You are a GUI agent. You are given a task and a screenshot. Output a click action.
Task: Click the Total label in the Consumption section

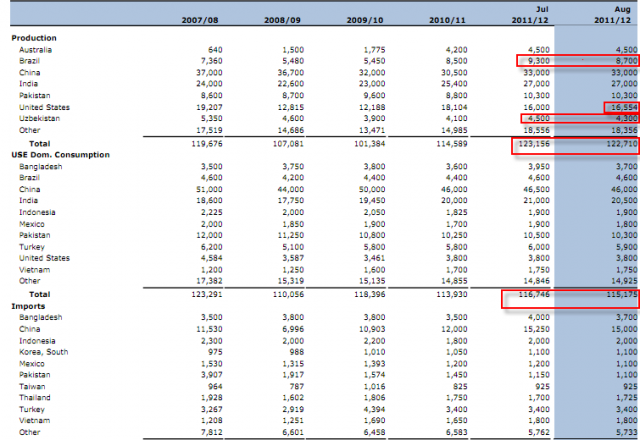[40, 294]
